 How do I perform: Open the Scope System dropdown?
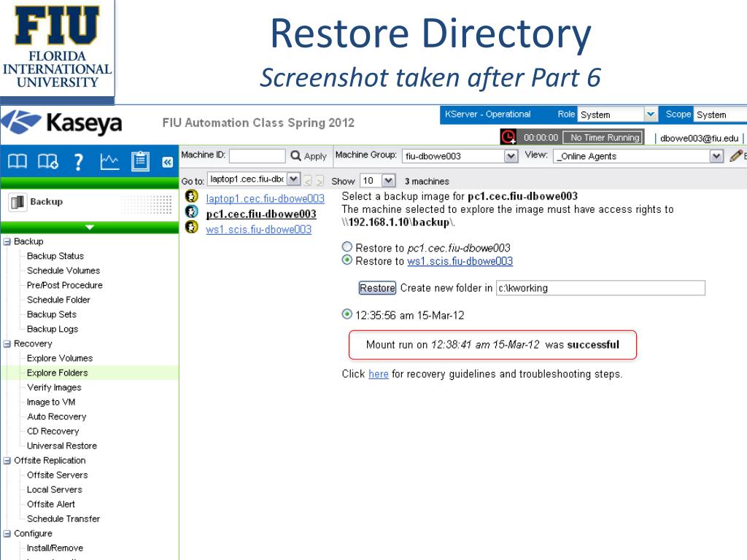[x=720, y=114]
